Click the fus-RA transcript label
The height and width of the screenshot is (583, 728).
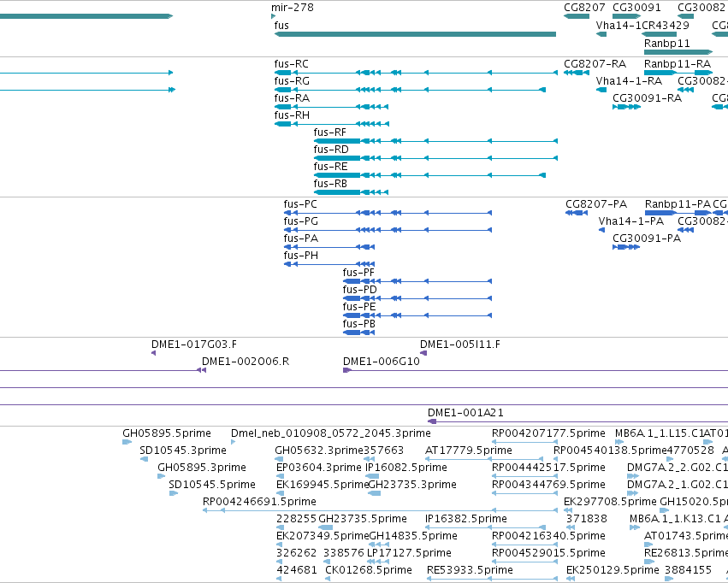292,97
